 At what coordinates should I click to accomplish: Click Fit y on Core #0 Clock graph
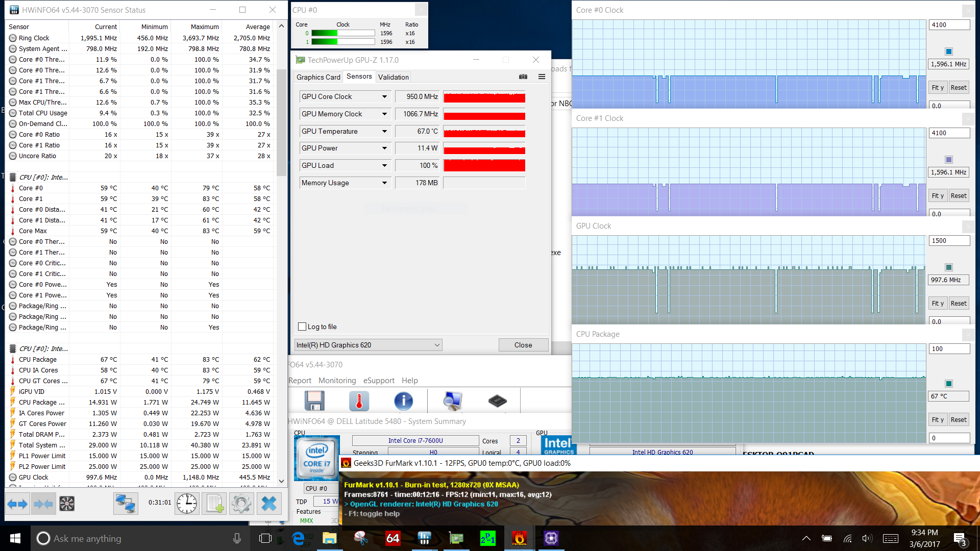tap(938, 88)
